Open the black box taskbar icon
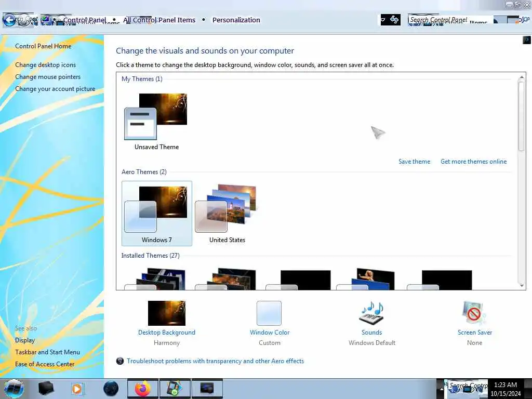This screenshot has height=399, width=532. point(46,389)
